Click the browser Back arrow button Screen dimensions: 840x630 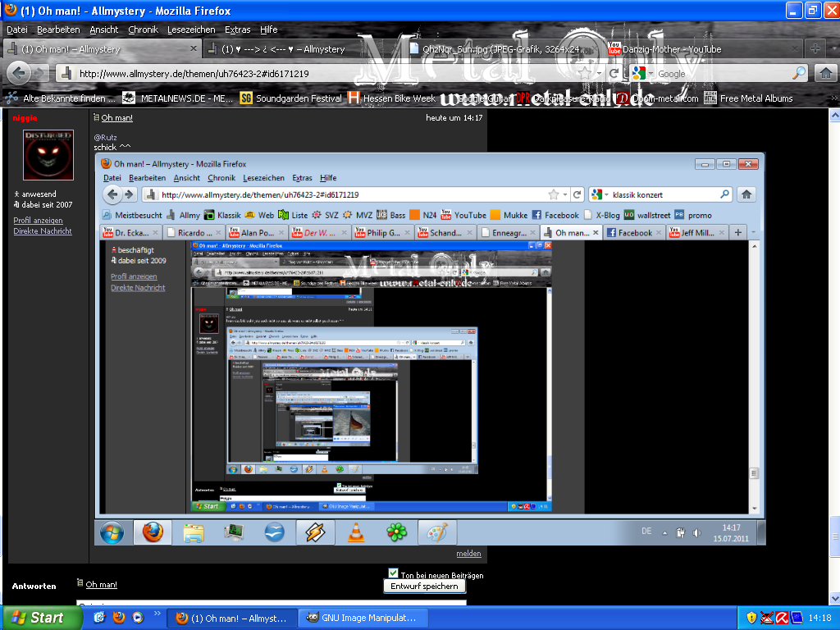click(20, 73)
